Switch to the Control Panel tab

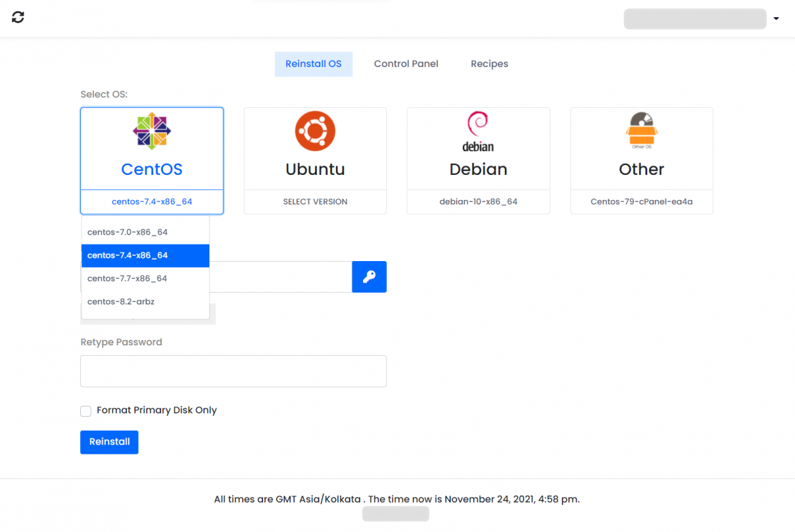pos(406,64)
